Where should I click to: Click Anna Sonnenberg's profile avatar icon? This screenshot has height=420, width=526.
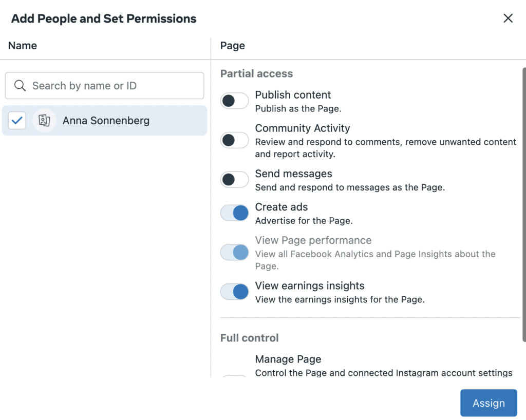pos(44,120)
